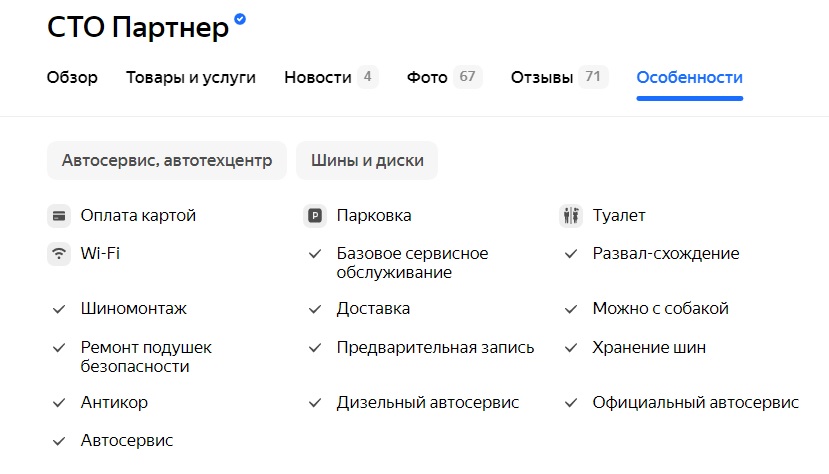829x474 pixels.
Task: Click the checkmark next to Развал-схождение
Action: [571, 254]
